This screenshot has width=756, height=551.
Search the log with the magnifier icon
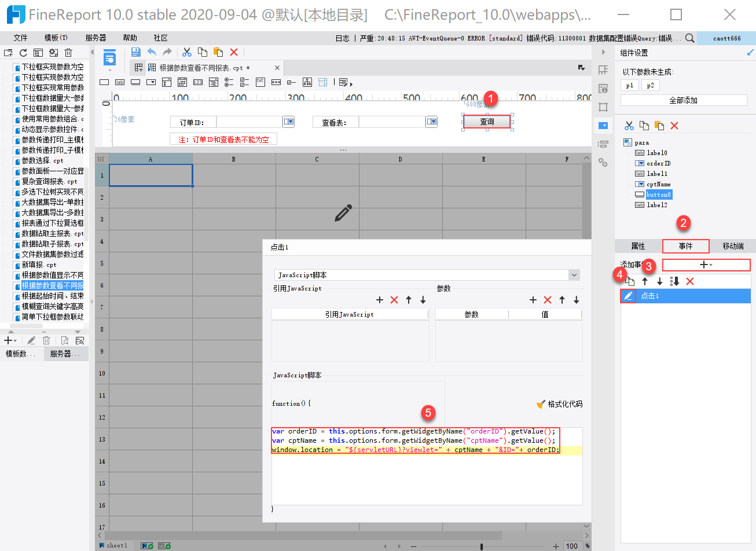690,38
